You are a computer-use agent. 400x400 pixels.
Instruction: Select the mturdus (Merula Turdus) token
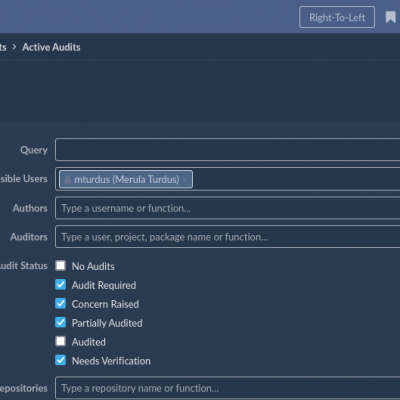126,179
